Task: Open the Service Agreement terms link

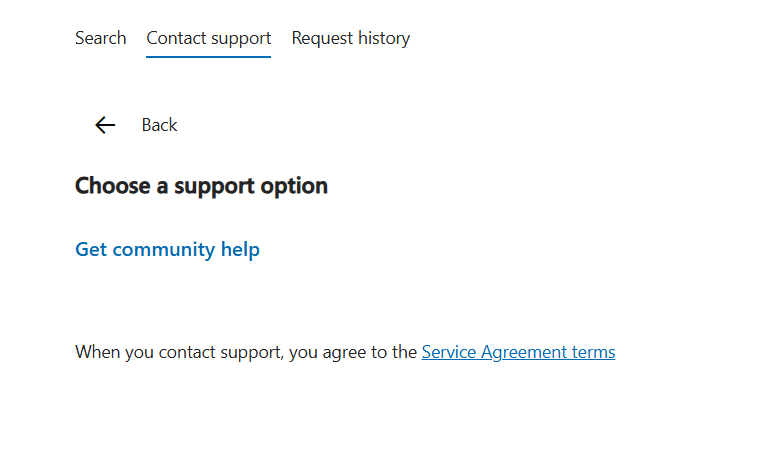Action: click(518, 352)
